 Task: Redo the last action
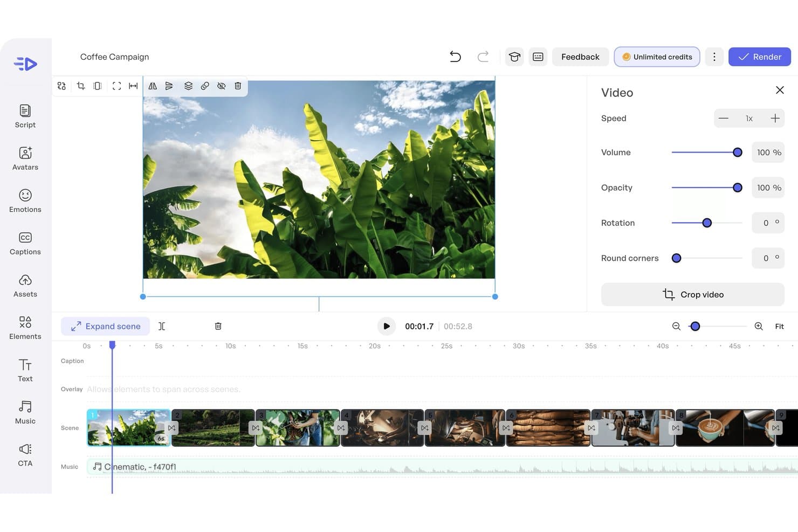click(x=483, y=57)
